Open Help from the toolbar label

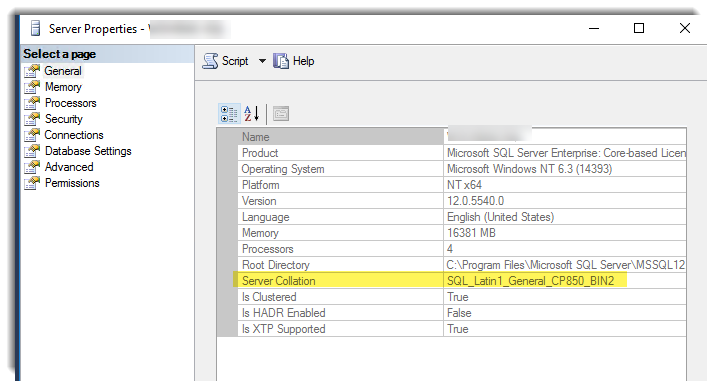coord(303,61)
